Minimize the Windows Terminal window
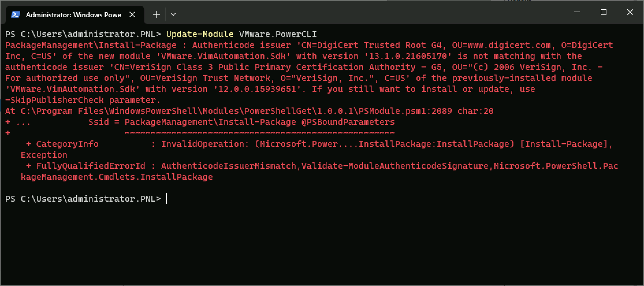Screen dimensions: 644x286 [x=577, y=12]
